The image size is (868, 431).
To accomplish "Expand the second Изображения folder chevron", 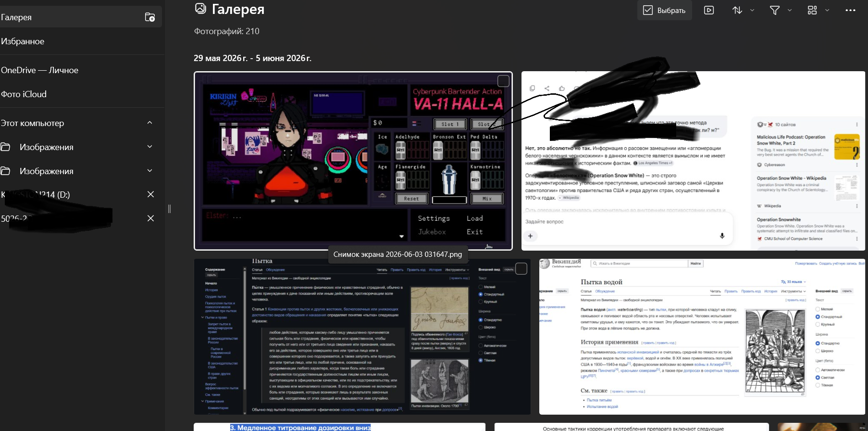I will tap(149, 171).
